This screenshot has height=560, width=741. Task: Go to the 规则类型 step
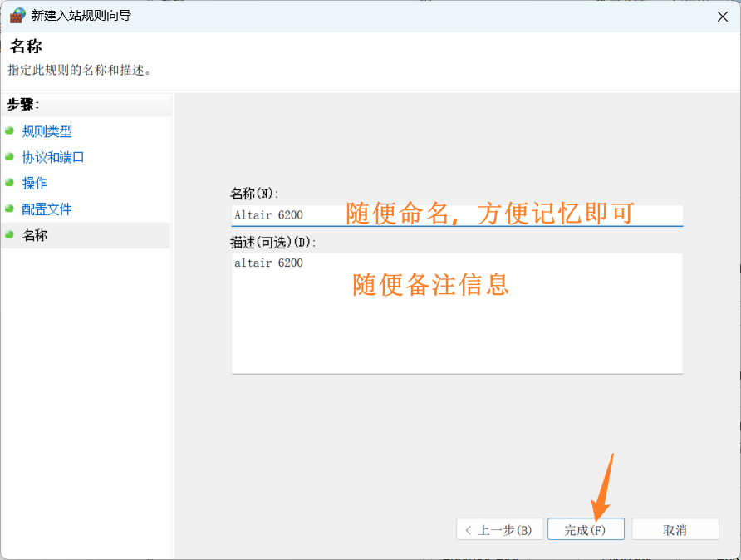tap(47, 131)
